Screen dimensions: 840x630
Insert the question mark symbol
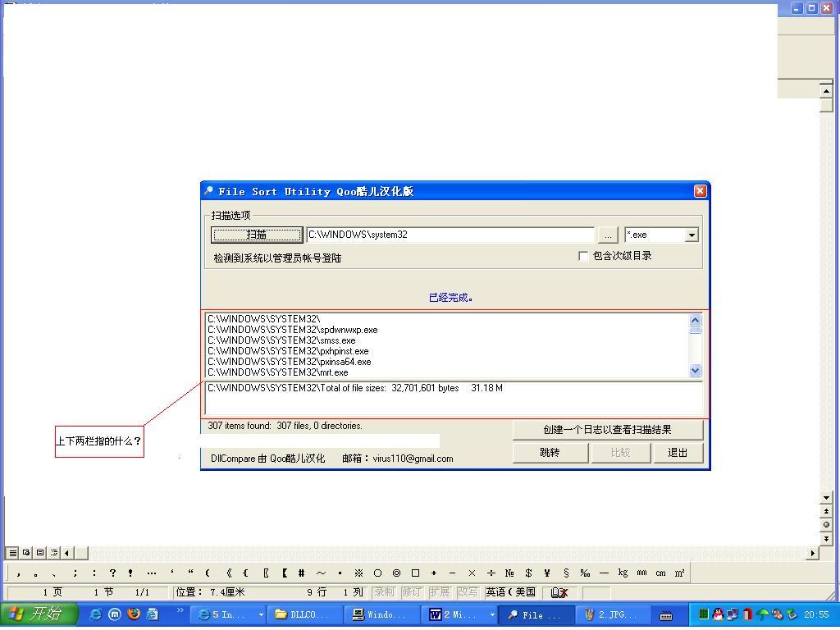point(112,573)
